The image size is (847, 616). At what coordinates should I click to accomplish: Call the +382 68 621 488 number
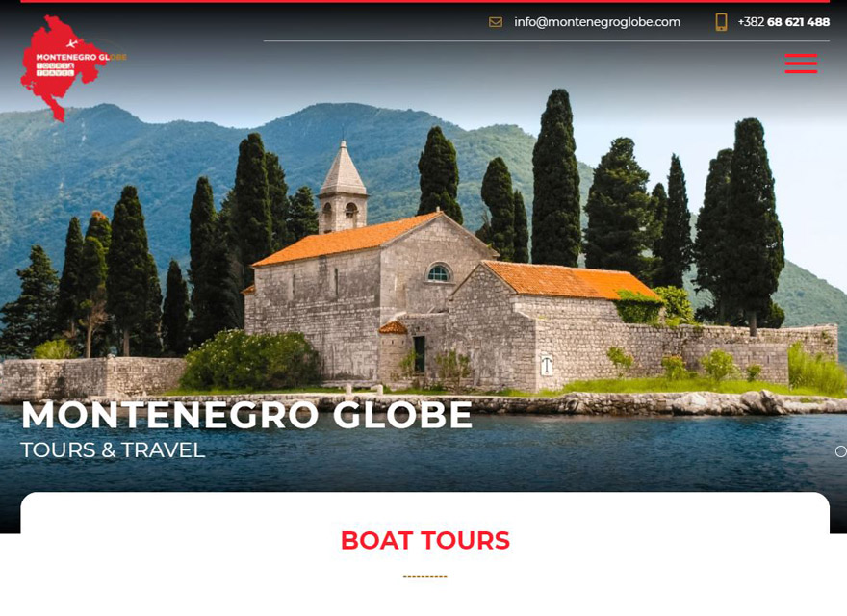(783, 22)
